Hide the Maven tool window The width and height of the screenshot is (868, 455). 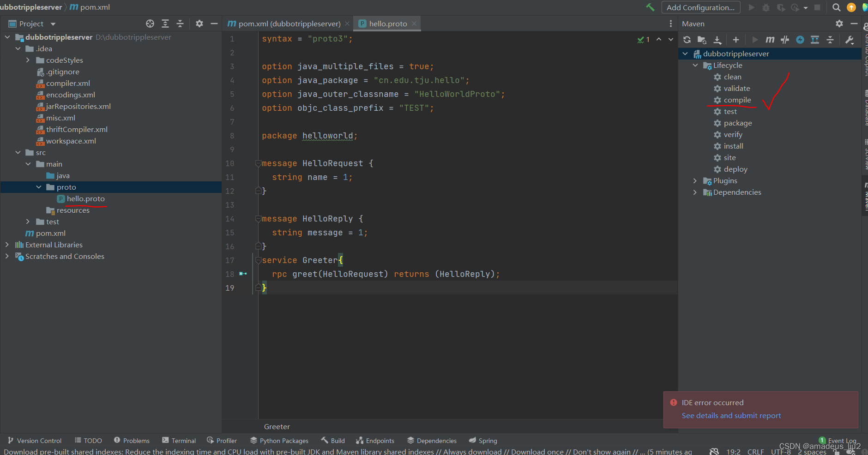tap(854, 24)
